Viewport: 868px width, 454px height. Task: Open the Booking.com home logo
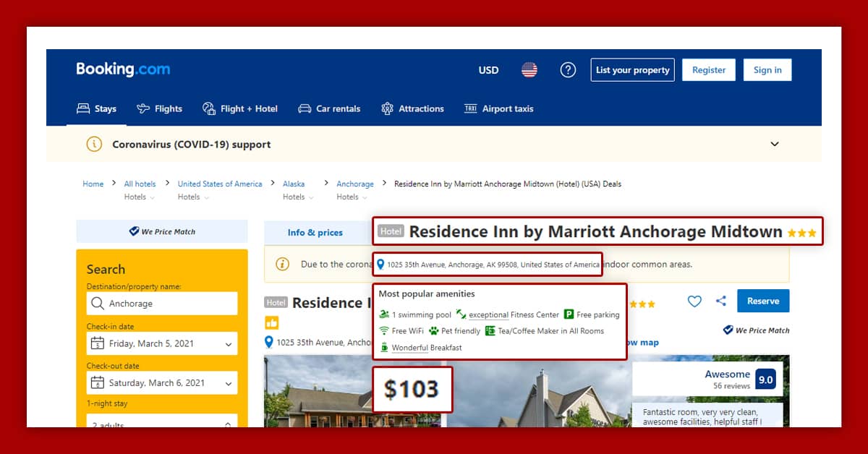click(x=123, y=69)
